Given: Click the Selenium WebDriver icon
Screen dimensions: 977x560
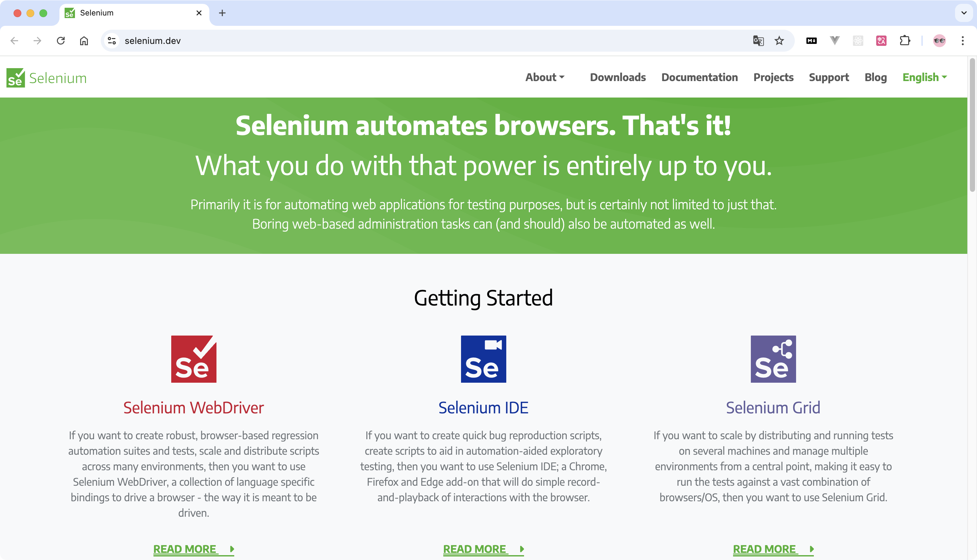Looking at the screenshot, I should point(193,359).
